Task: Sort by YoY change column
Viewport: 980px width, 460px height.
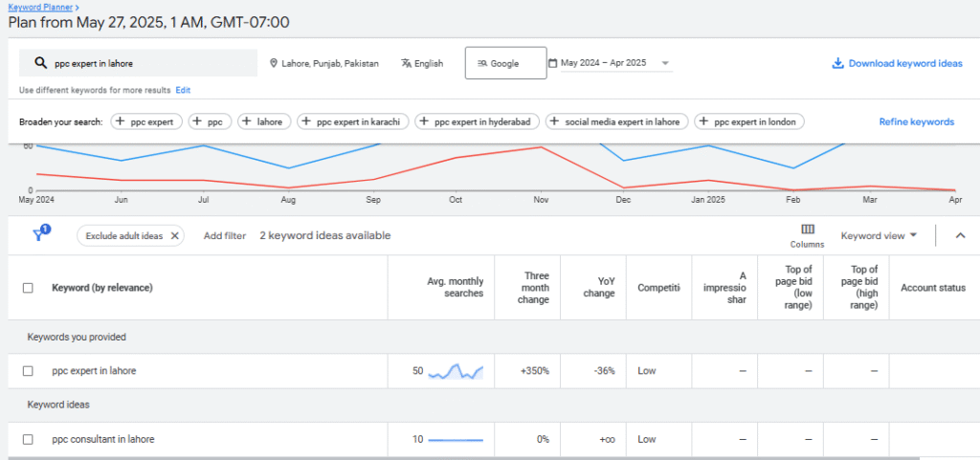Action: (x=599, y=288)
